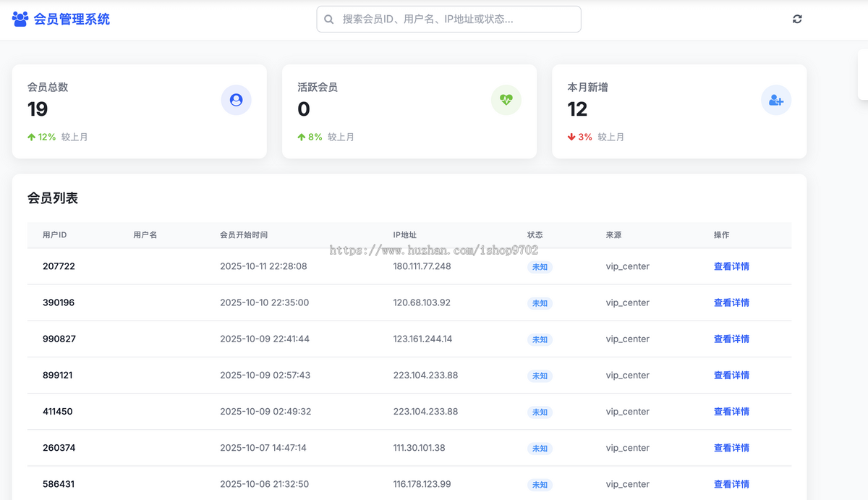868x500 pixels.
Task: Click the 会员列表 section heading
Action: 53,198
